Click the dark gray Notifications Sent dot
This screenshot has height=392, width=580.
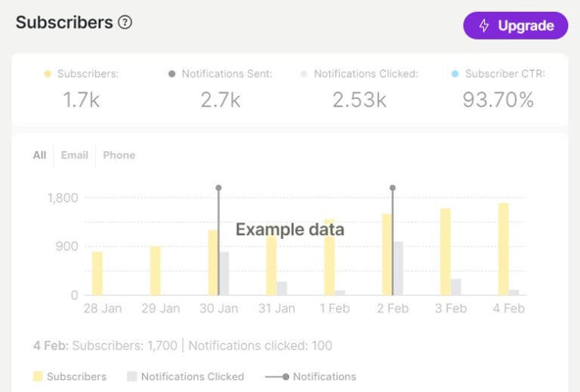(x=172, y=74)
